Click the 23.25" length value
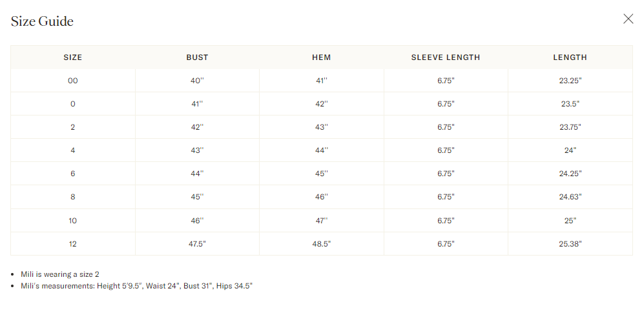The height and width of the screenshot is (313, 644). pyautogui.click(x=570, y=81)
